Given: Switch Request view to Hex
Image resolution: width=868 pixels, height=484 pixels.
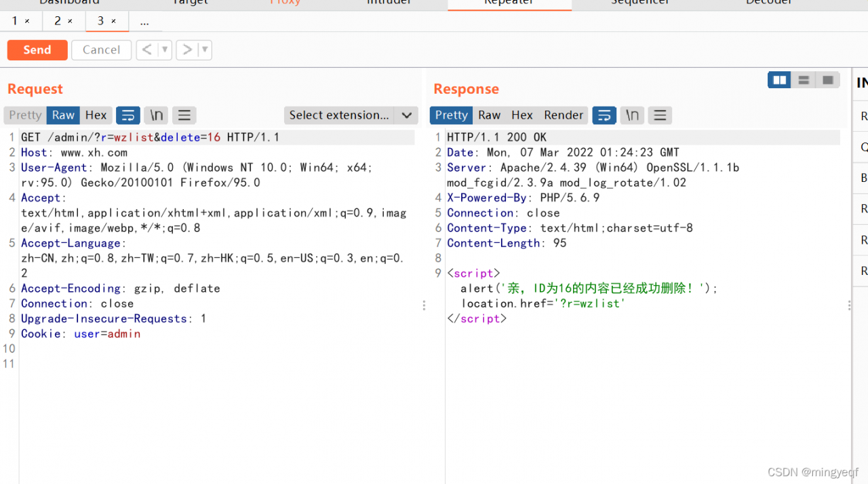Looking at the screenshot, I should (96, 115).
